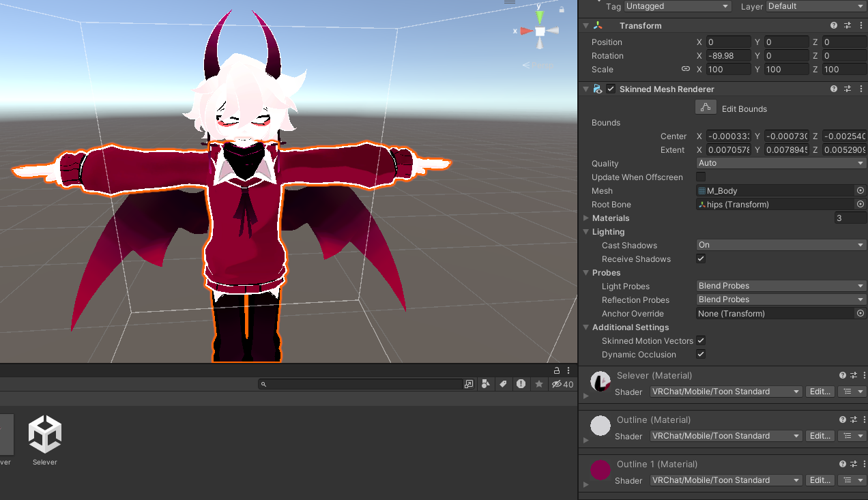Uncheck Skinned Motion Vectors
Screen dimensions: 868x500
point(701,341)
